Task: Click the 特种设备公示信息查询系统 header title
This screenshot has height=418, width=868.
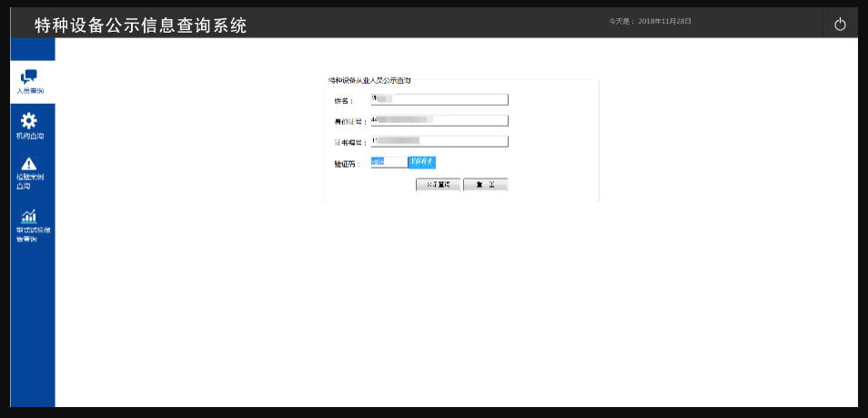Action: 140,25
